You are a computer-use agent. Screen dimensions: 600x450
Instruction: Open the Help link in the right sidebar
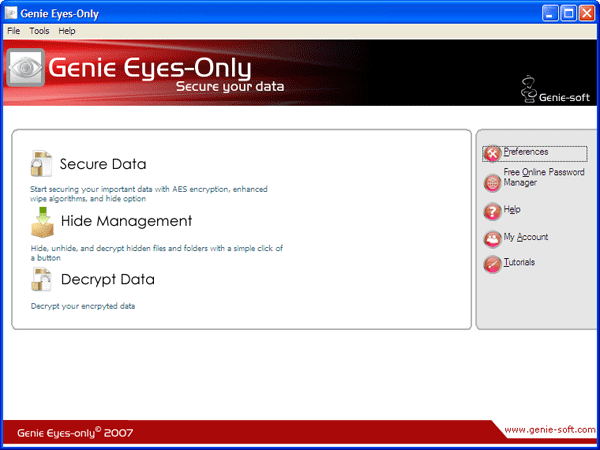512,209
